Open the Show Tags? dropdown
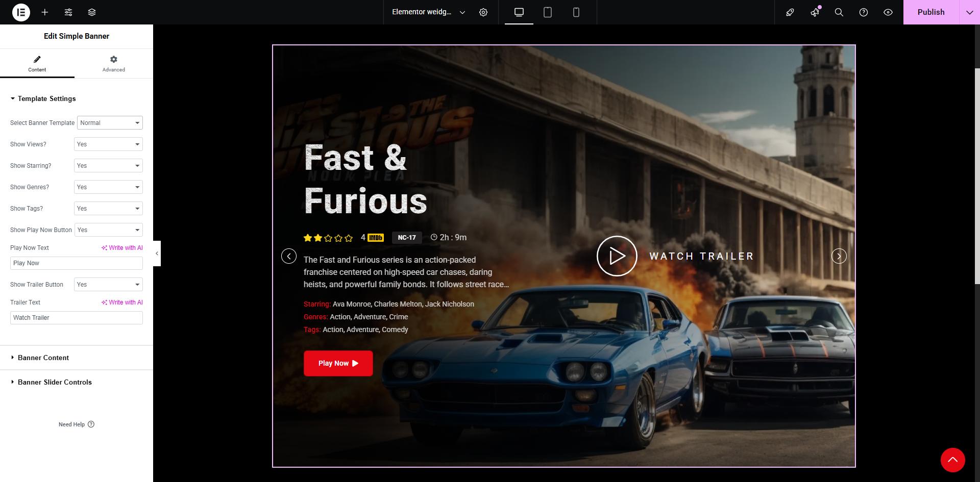This screenshot has width=980, height=482. point(108,209)
